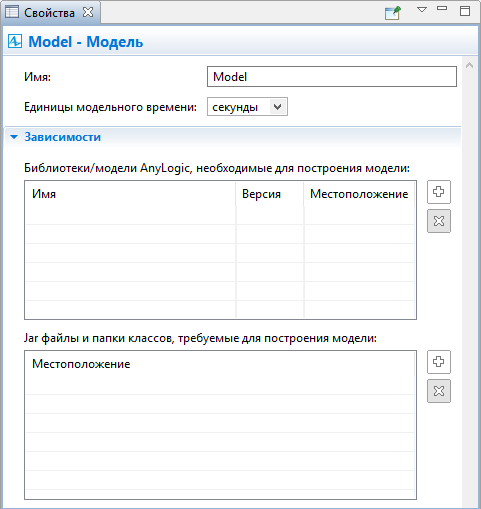
Task: Click the AnyLogic model icon in header
Action: (x=15, y=41)
